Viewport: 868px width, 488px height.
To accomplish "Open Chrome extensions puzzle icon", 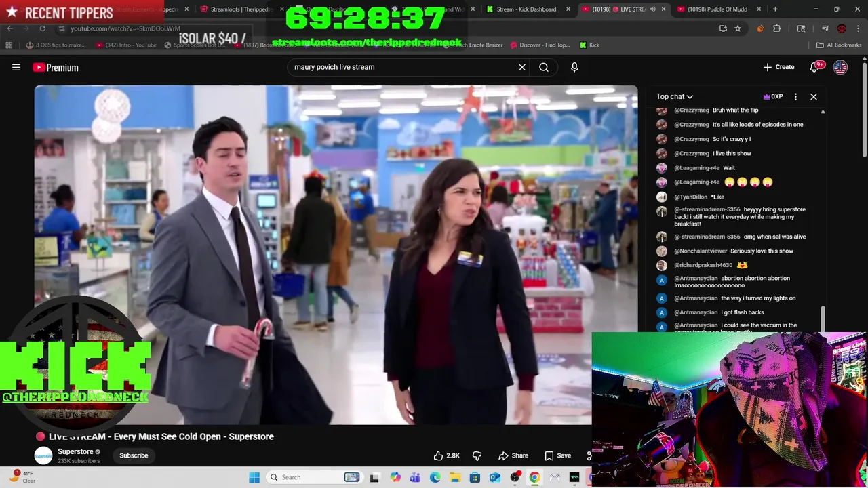I will (x=777, y=28).
